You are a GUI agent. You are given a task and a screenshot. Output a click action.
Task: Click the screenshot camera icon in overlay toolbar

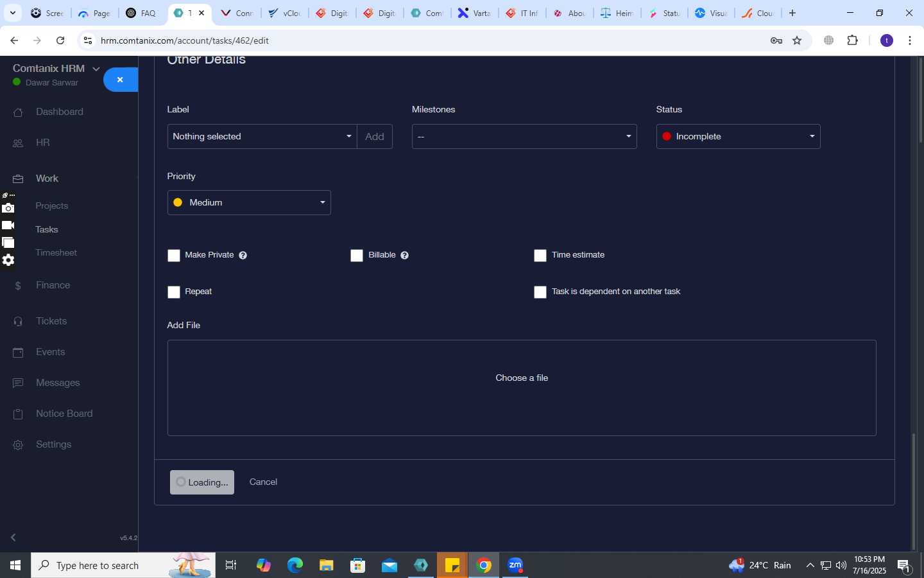click(x=8, y=208)
